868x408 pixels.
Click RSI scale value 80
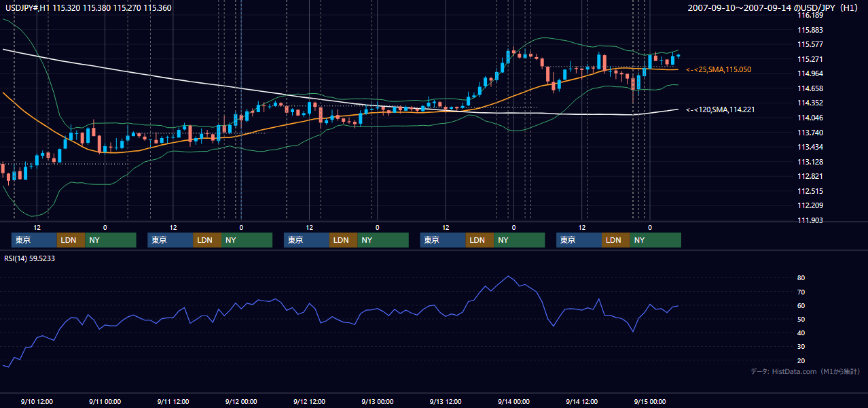click(801, 278)
